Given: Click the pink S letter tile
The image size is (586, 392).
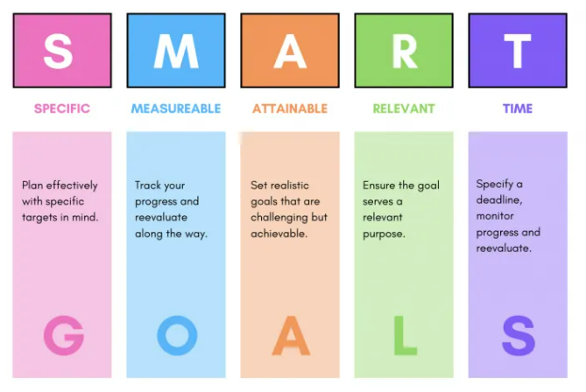Looking at the screenshot, I should point(62,51).
